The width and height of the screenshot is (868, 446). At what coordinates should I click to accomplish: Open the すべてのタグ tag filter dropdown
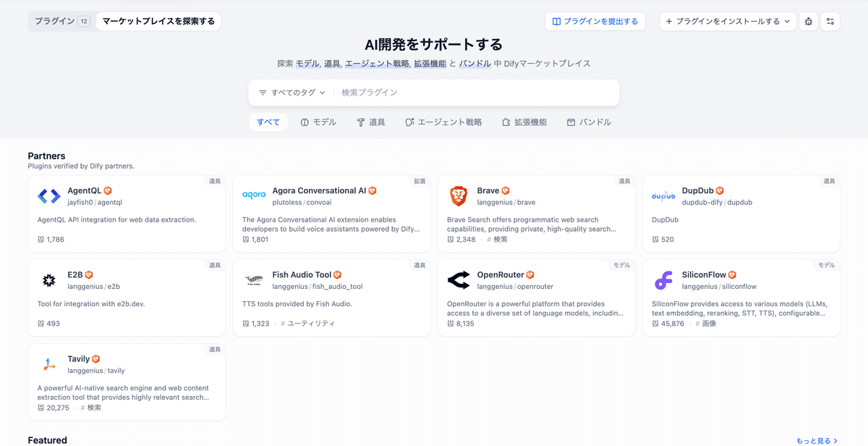click(x=291, y=93)
